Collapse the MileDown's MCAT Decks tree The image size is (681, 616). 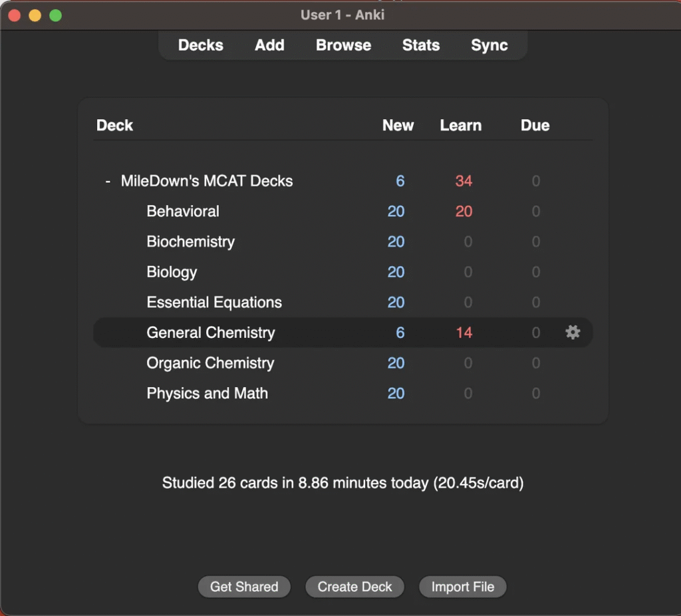108,181
